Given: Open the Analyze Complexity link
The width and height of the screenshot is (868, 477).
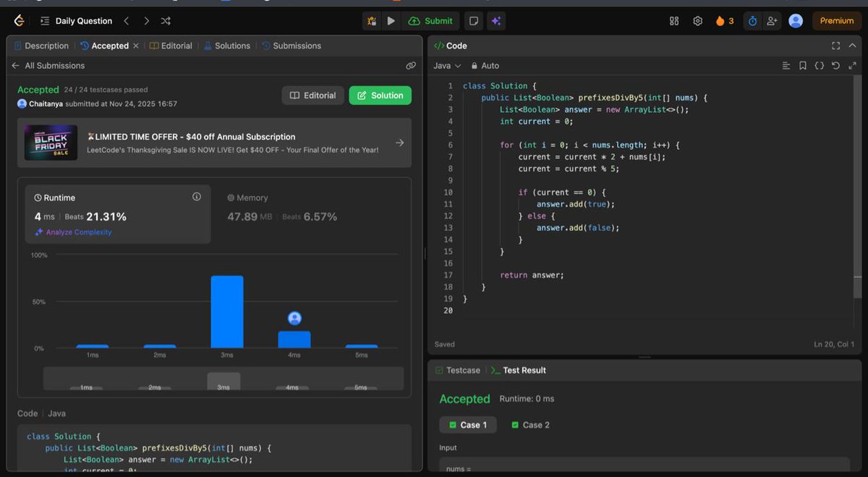Looking at the screenshot, I should pyautogui.click(x=76, y=232).
